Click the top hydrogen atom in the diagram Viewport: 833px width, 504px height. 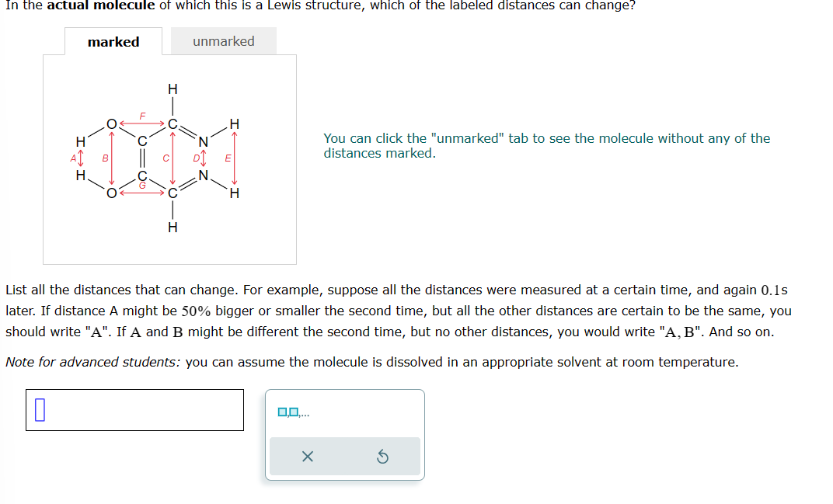[172, 88]
